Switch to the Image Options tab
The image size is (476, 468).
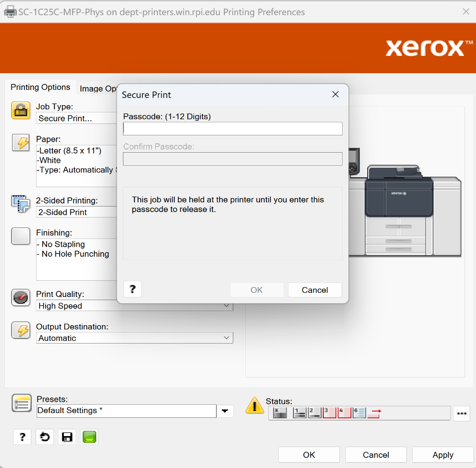(98, 88)
